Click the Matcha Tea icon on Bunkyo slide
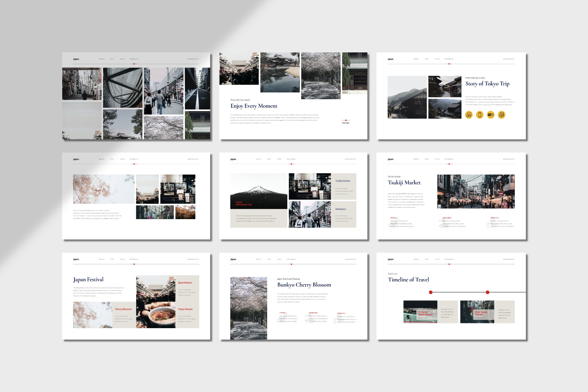 pos(337,318)
